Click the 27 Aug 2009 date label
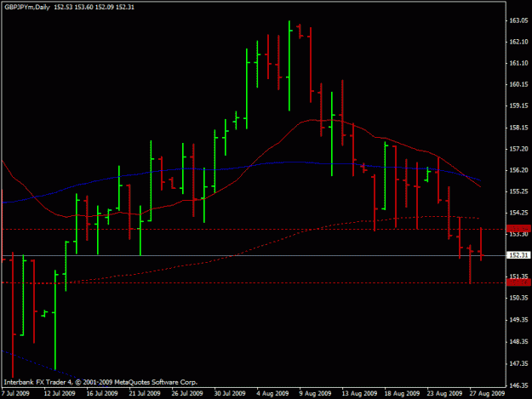This screenshot has width=532, height=399. [487, 394]
